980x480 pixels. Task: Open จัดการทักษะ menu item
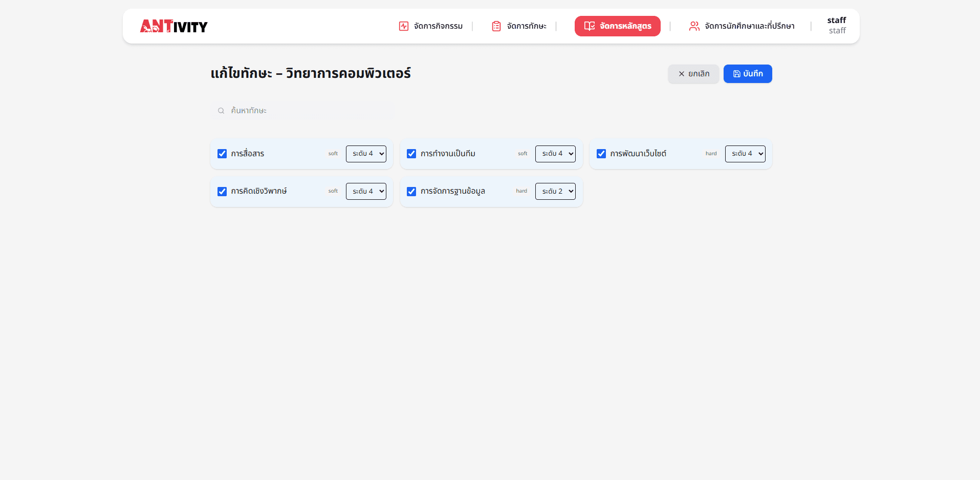[x=526, y=26]
